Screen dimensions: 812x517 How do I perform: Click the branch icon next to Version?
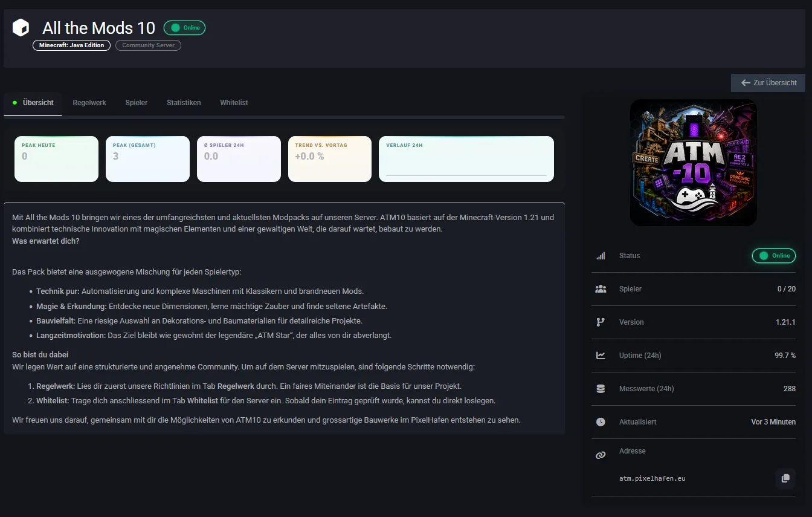tap(601, 322)
